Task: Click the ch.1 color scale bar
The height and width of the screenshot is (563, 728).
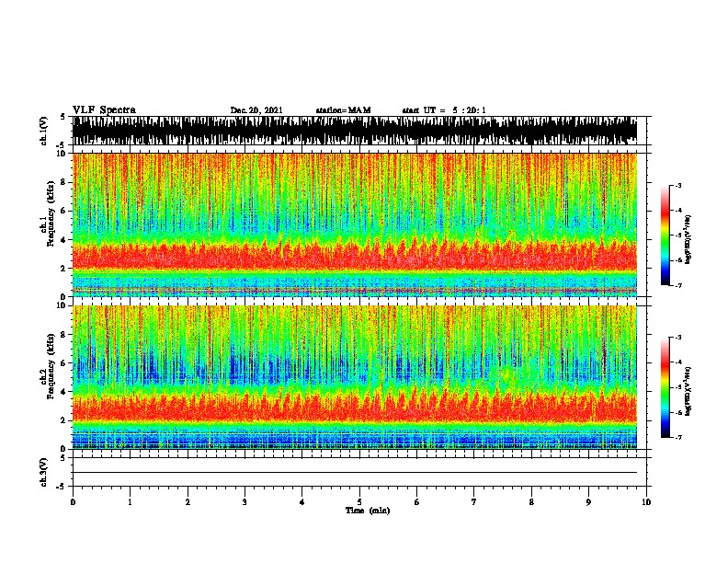Action: [x=665, y=236]
